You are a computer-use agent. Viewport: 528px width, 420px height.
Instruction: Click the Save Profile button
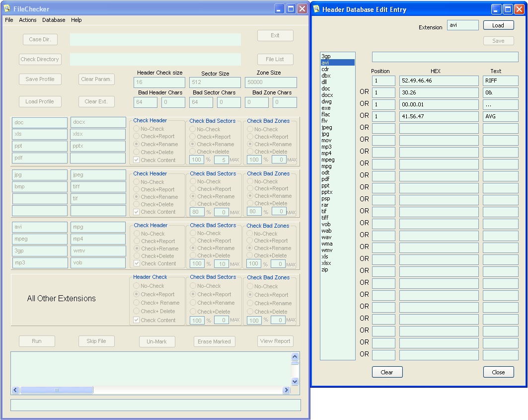(x=40, y=79)
